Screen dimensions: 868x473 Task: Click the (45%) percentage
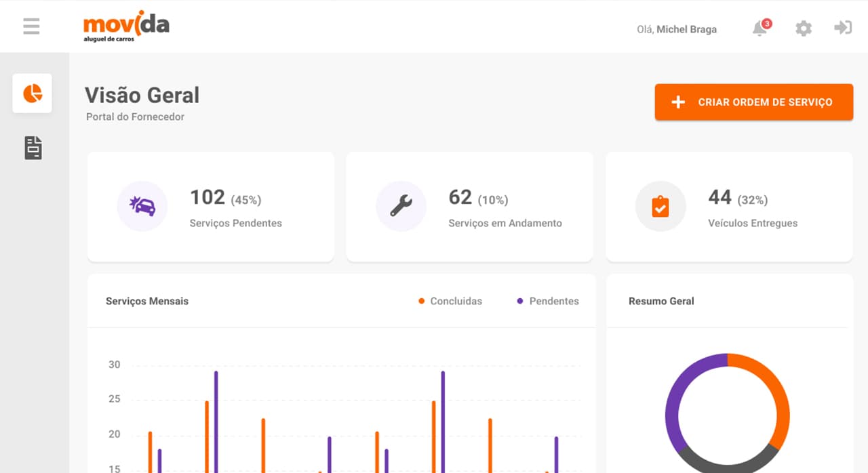coord(246,200)
